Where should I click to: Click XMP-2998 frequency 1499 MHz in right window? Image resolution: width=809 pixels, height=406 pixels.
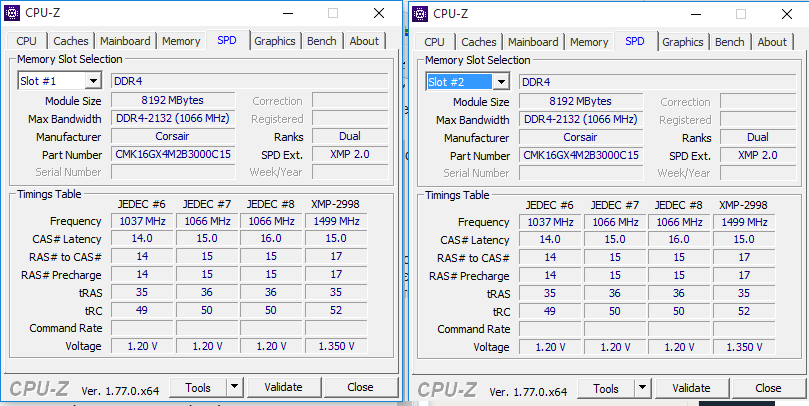pos(744,222)
